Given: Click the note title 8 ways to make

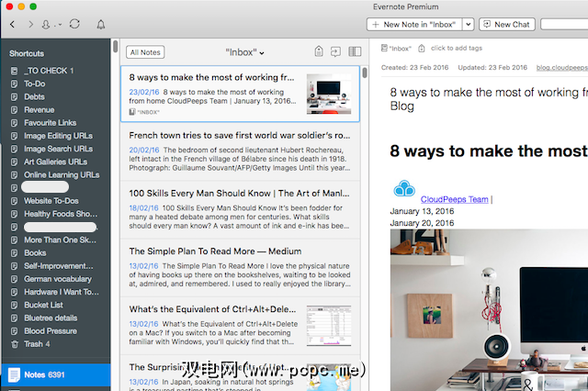Looking at the screenshot, I should click(x=489, y=99).
